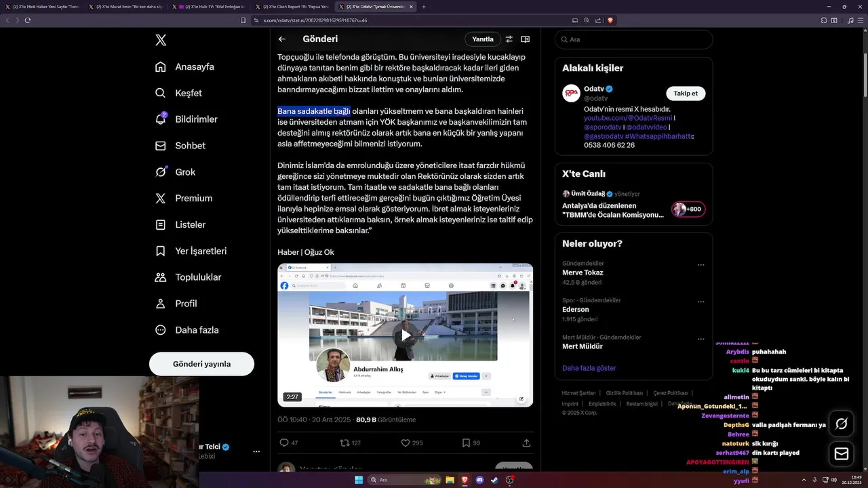Image resolution: width=868 pixels, height=488 pixels.
Task: Open Listeler in sidebar
Action: (x=180, y=224)
